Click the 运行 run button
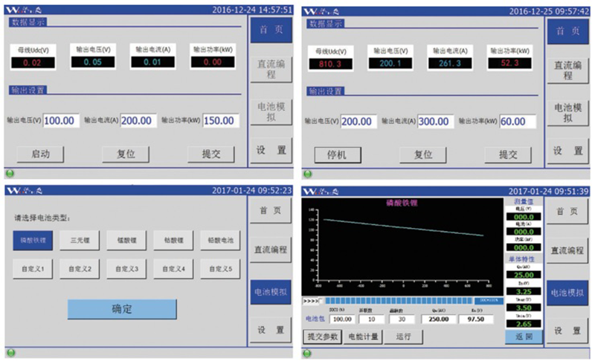 click(403, 337)
